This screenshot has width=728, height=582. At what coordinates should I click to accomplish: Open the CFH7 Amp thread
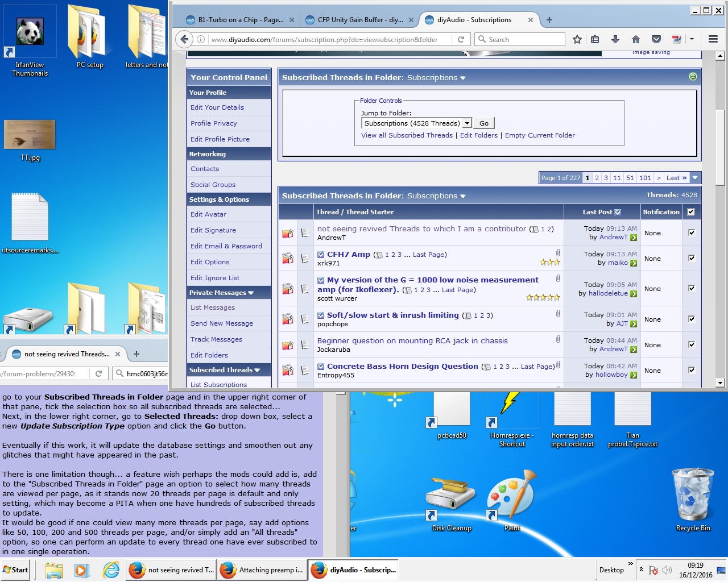[349, 255]
